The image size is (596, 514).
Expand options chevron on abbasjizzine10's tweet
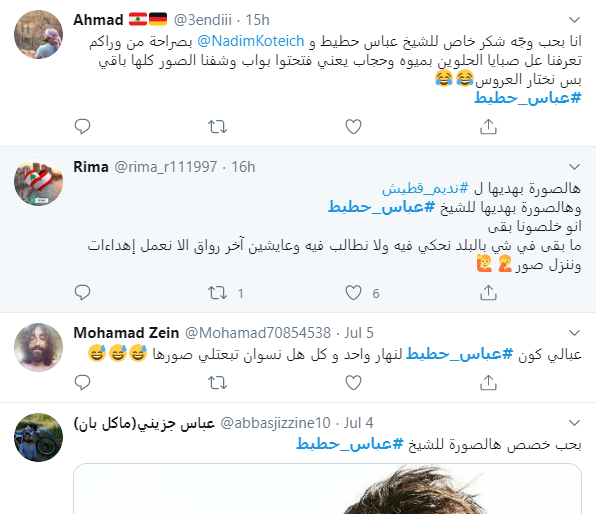574,422
